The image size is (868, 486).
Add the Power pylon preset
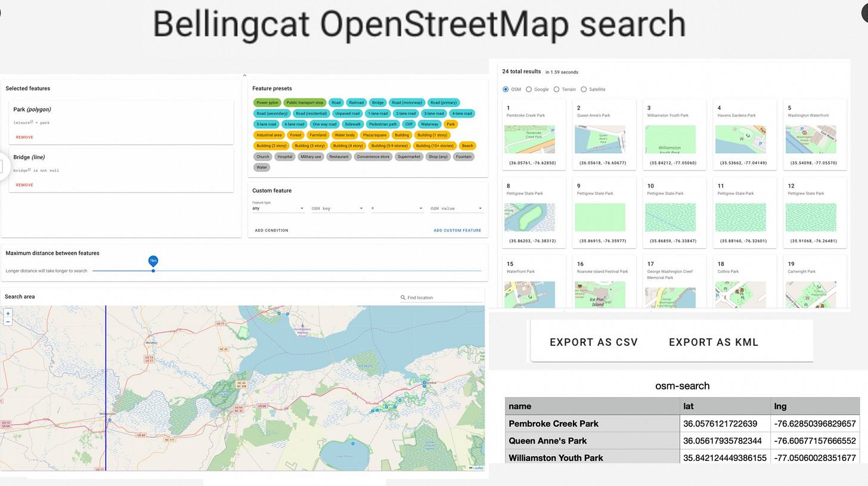(x=267, y=103)
